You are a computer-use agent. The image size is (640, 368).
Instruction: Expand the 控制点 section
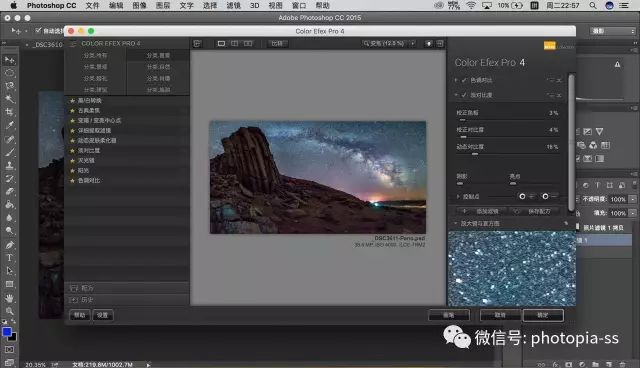pos(458,197)
